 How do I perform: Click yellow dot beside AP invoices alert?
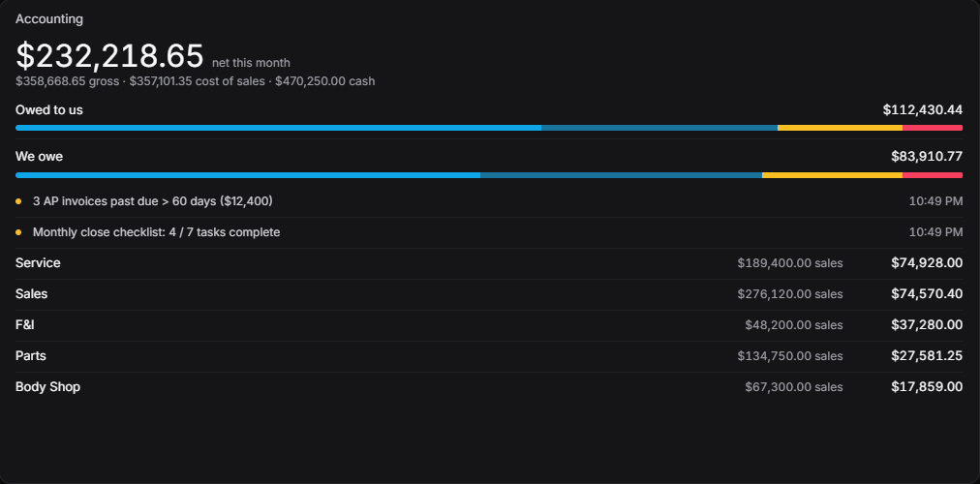click(18, 201)
